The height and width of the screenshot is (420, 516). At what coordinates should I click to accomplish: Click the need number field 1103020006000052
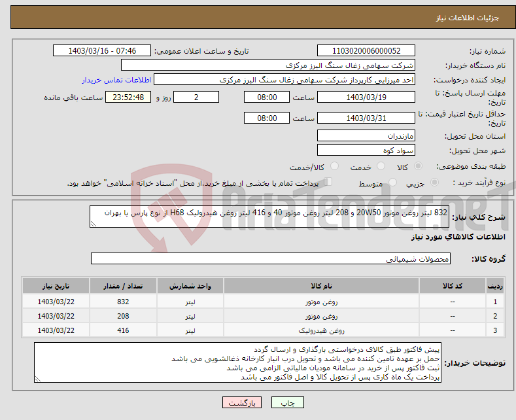(x=366, y=50)
